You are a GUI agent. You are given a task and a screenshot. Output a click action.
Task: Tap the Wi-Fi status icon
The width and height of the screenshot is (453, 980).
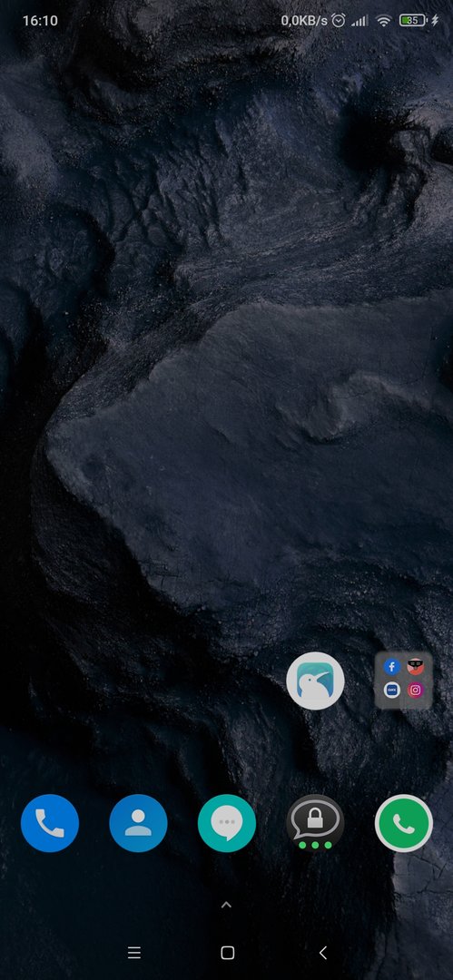[383, 21]
